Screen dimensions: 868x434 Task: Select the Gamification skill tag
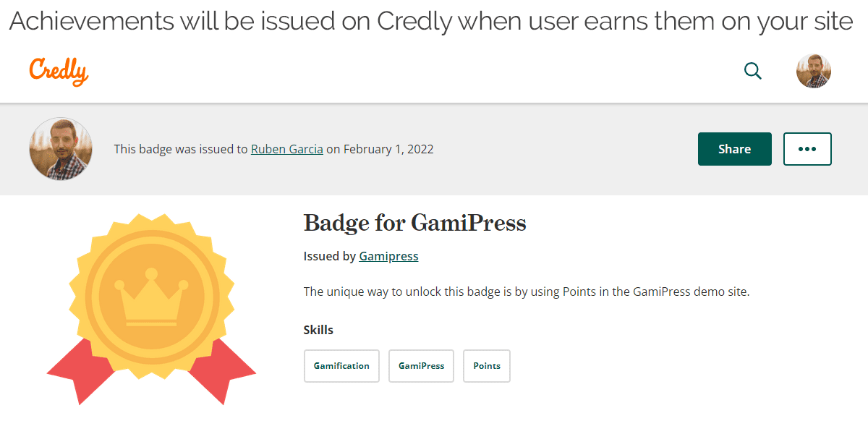[341, 366]
